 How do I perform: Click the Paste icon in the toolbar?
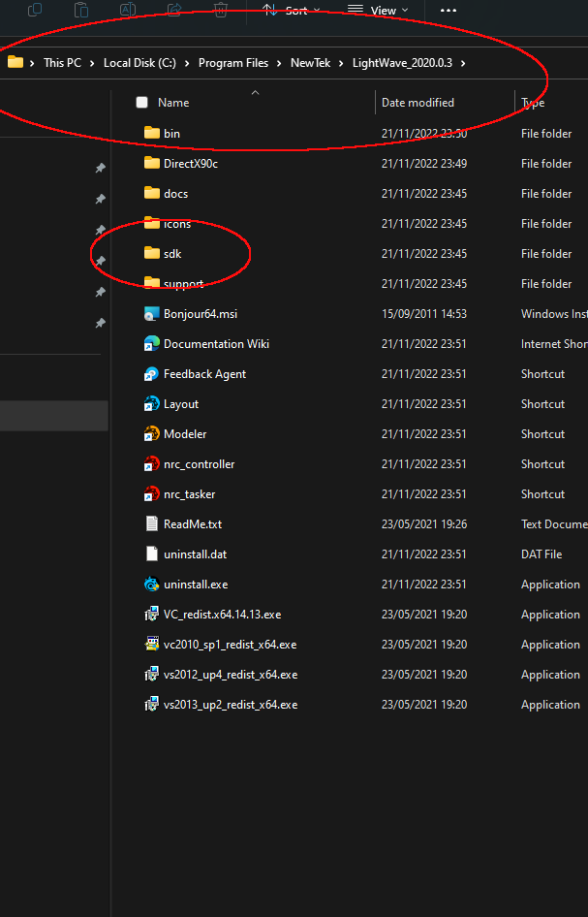[x=81, y=10]
